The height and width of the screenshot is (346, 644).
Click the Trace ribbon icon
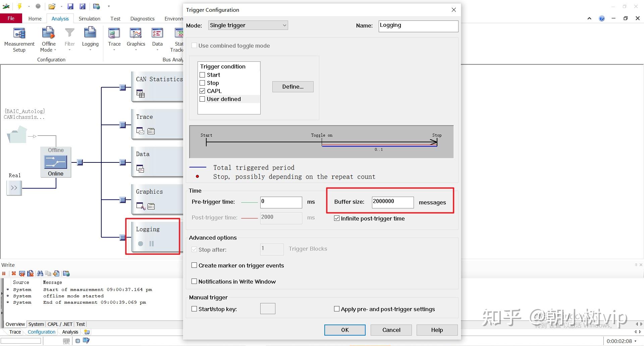pyautogui.click(x=114, y=34)
